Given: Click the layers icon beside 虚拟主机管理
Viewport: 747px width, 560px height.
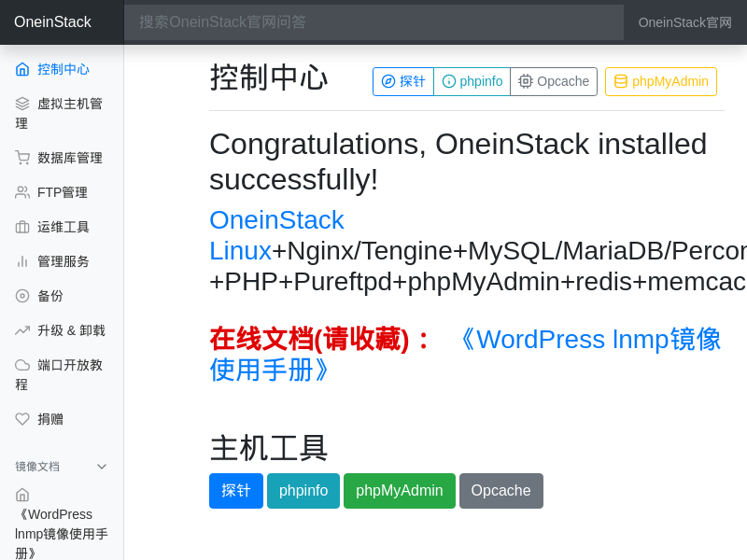Looking at the screenshot, I should [x=22, y=104].
